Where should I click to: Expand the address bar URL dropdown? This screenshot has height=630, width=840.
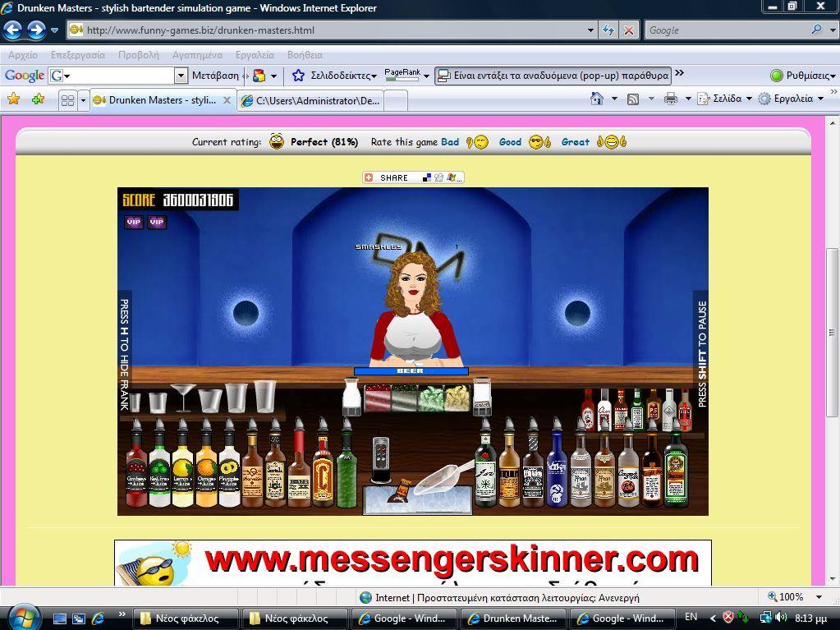click(x=590, y=30)
